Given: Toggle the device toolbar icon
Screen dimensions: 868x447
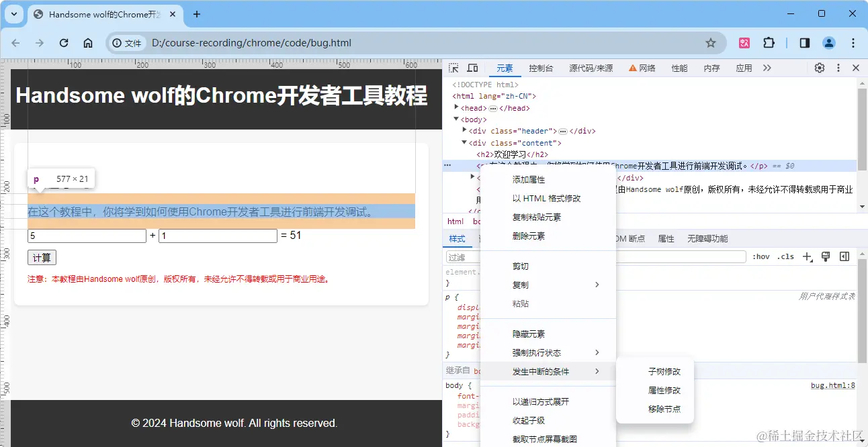Looking at the screenshot, I should tap(472, 68).
